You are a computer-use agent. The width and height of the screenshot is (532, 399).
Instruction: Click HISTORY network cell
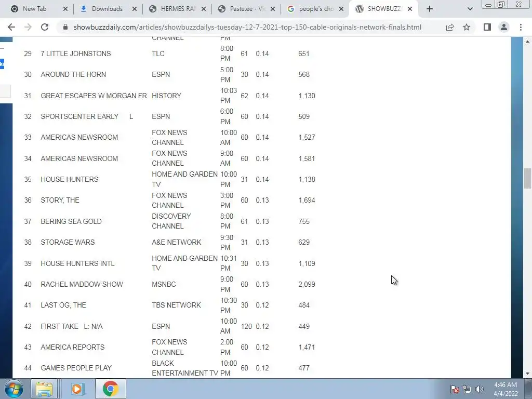167,96
